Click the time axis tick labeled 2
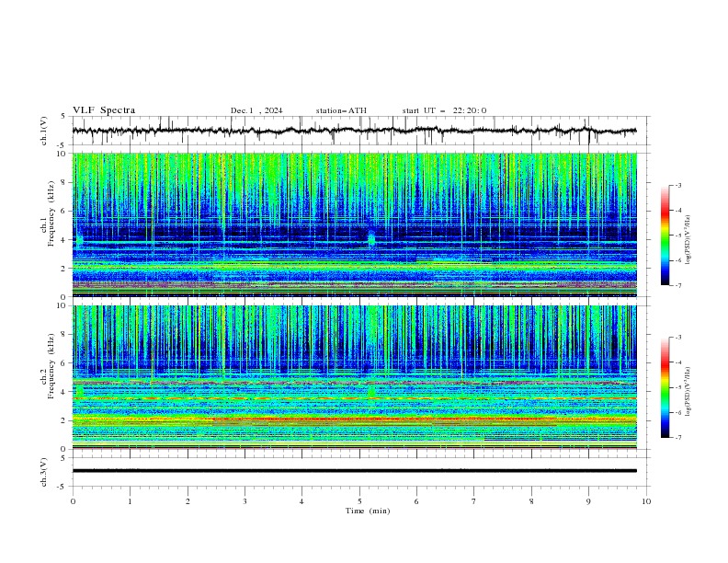 188,501
